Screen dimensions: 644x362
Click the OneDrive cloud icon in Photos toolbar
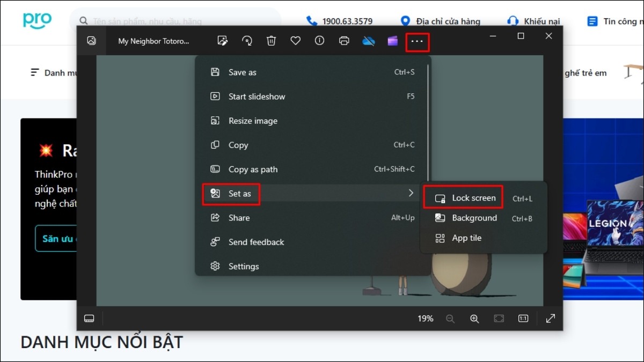368,41
